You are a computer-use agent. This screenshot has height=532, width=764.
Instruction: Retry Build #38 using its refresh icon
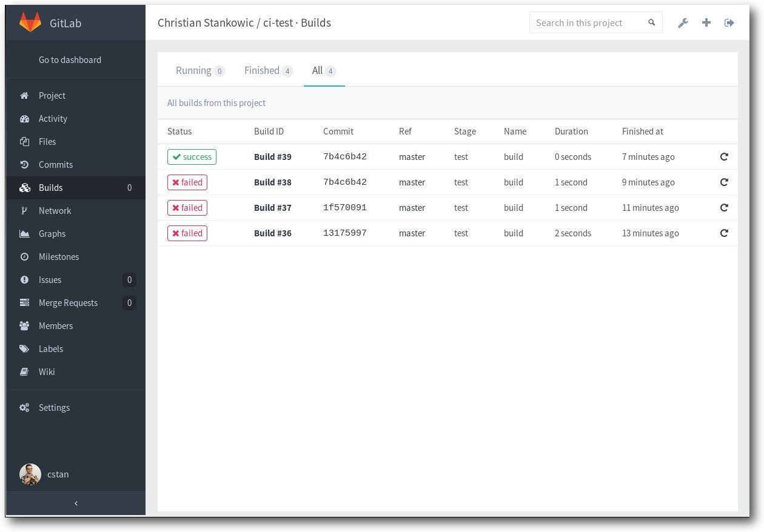[x=724, y=182]
